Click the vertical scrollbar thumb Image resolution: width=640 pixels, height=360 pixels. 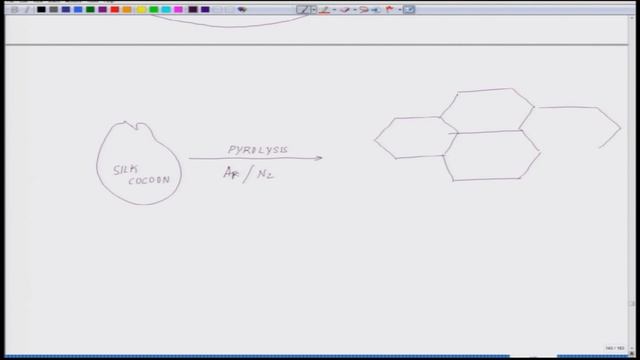pyautogui.click(x=632, y=304)
